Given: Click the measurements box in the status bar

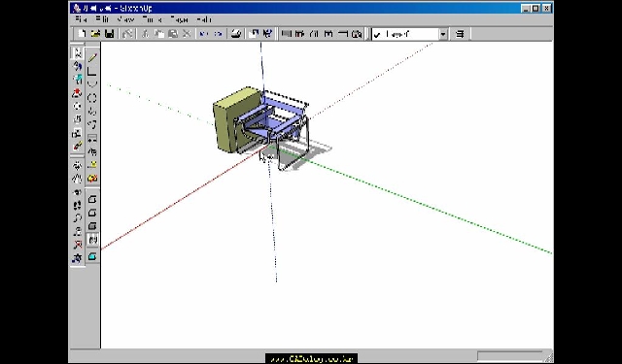Looking at the screenshot, I should pos(509,355).
